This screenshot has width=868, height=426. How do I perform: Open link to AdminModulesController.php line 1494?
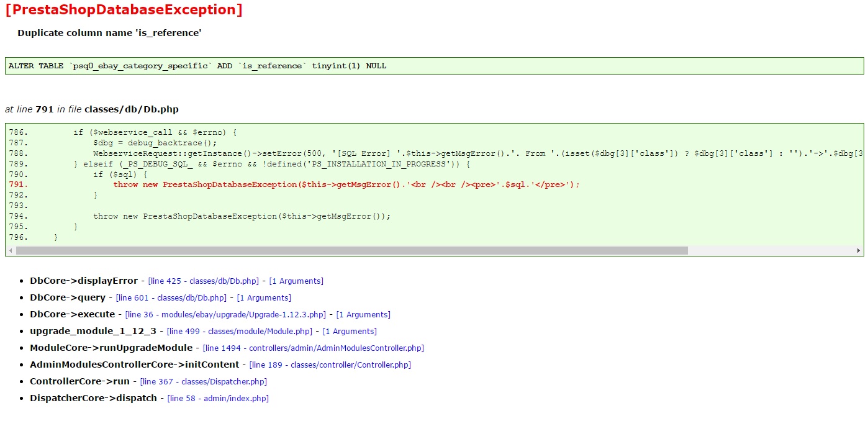click(x=314, y=348)
